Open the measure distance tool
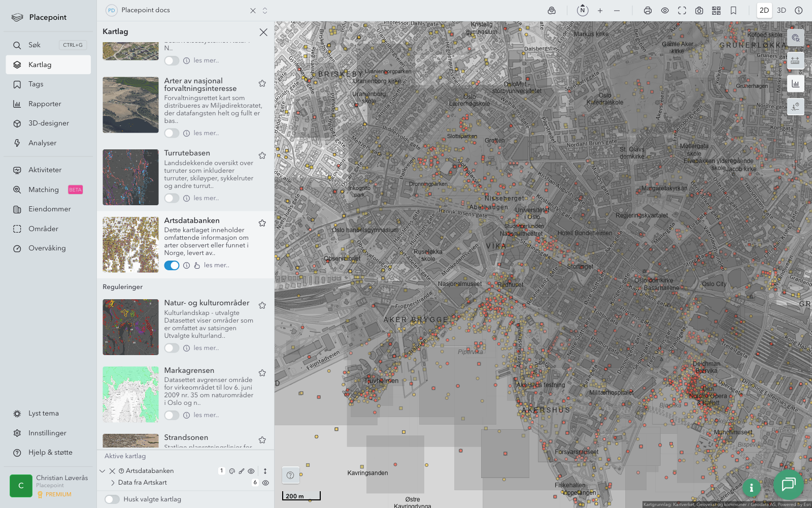This screenshot has height=508, width=812. pyautogui.click(x=795, y=60)
